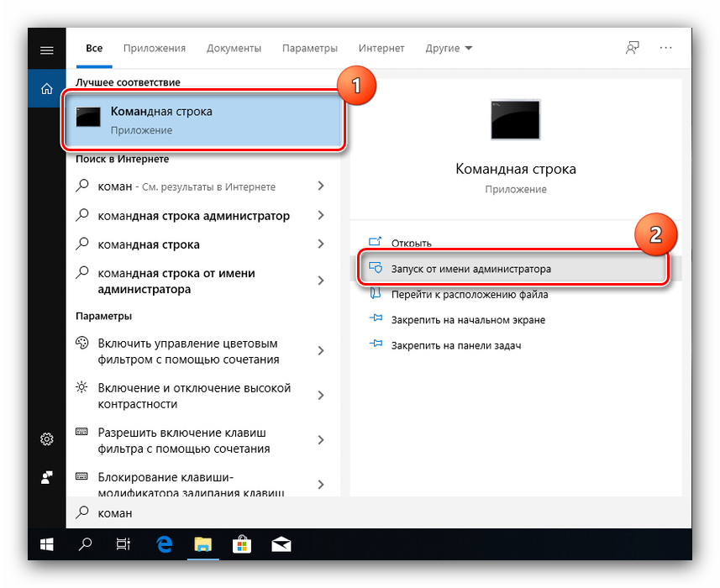Open Microsoft Store from the taskbar
Image resolution: width=720 pixels, height=588 pixels.
pos(241,544)
